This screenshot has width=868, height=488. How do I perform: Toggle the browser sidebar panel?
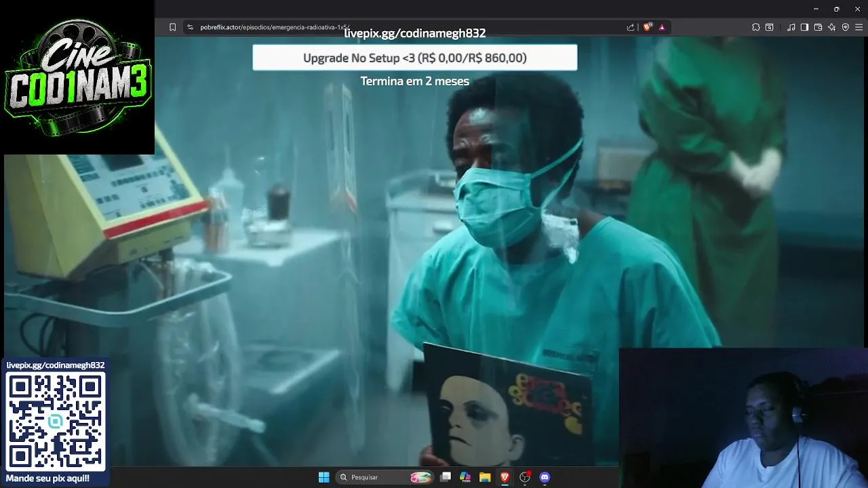coord(804,27)
